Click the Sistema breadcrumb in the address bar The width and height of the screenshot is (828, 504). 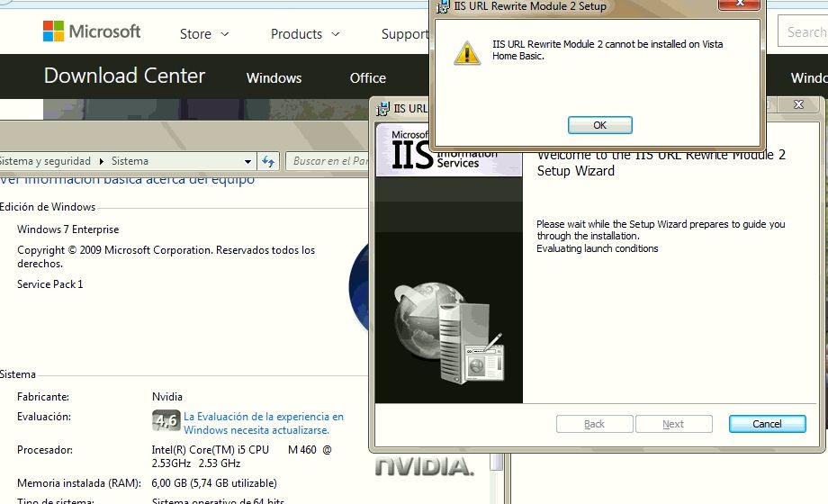point(130,161)
